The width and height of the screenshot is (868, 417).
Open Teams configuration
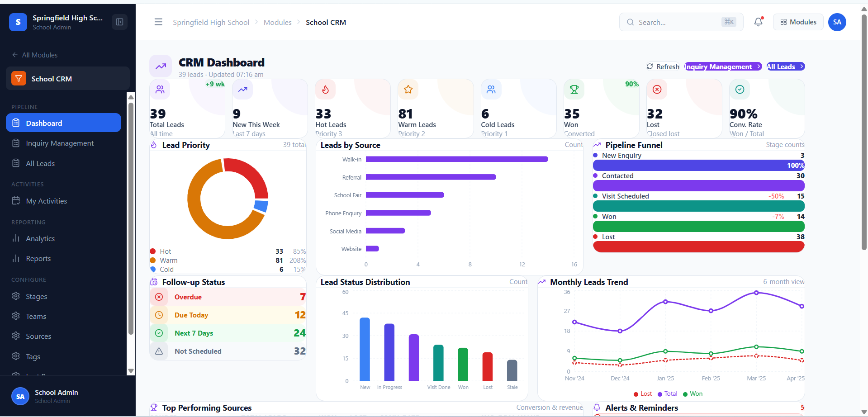coord(63,316)
